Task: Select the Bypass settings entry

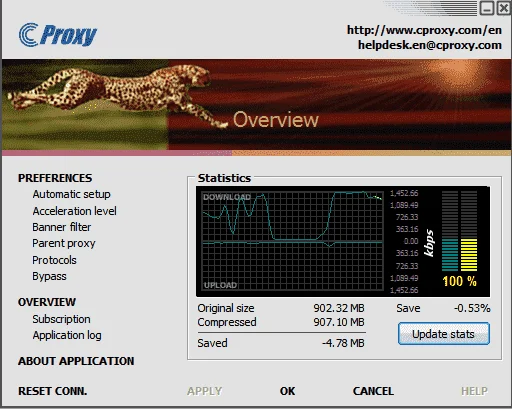Action: click(49, 277)
